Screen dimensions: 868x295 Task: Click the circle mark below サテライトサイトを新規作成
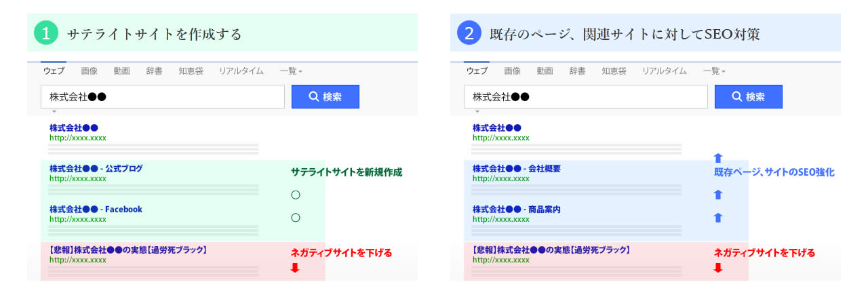pyautogui.click(x=295, y=195)
